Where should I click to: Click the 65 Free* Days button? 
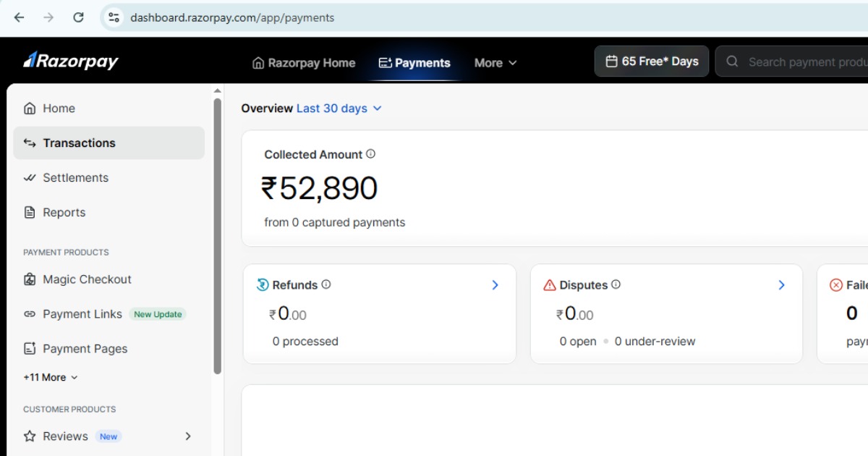click(x=652, y=62)
